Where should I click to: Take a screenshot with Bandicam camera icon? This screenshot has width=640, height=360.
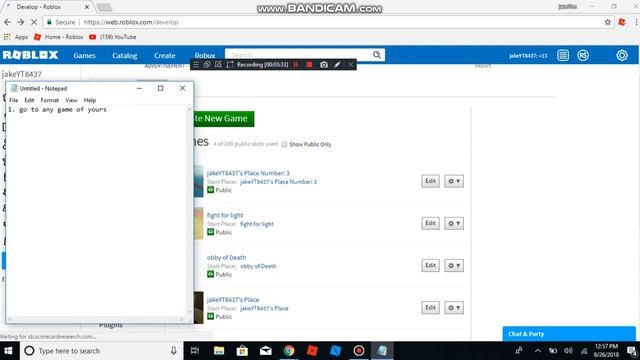[324, 64]
